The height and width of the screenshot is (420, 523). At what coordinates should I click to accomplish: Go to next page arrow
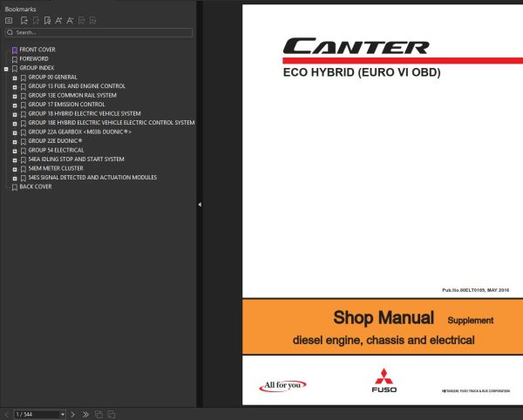(x=72, y=414)
